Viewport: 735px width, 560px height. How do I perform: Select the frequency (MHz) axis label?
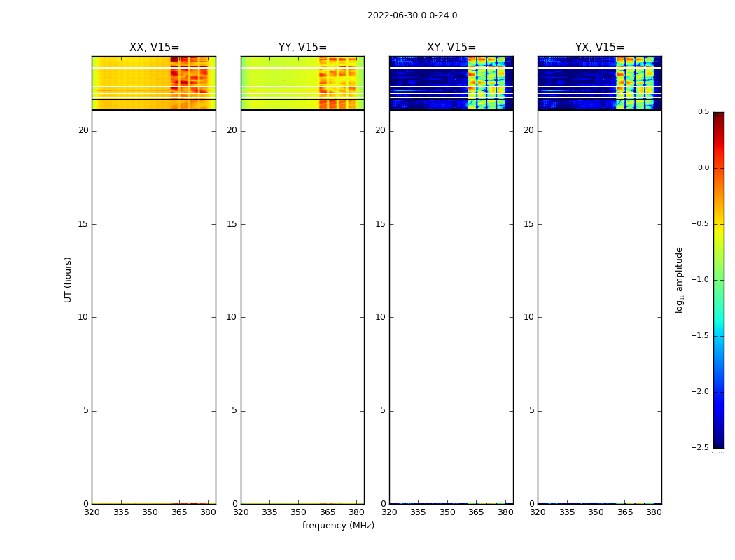click(x=338, y=525)
